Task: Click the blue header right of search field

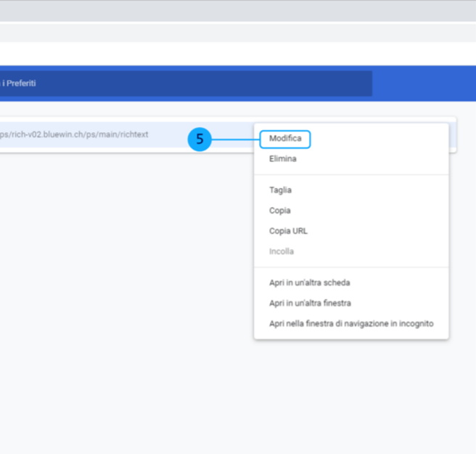Action: 424,84
